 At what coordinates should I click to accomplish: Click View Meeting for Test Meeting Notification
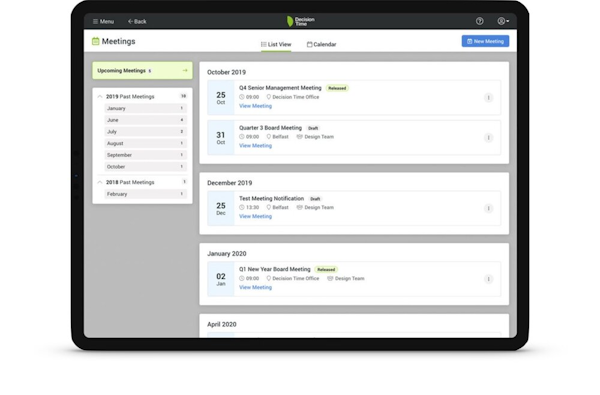pyautogui.click(x=255, y=216)
